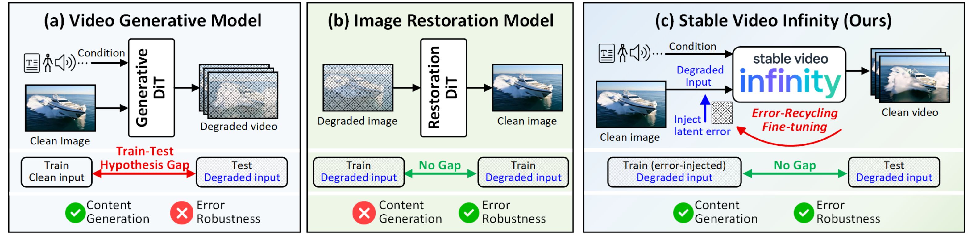Click the speaker audio icon in panel (c)

640,53
